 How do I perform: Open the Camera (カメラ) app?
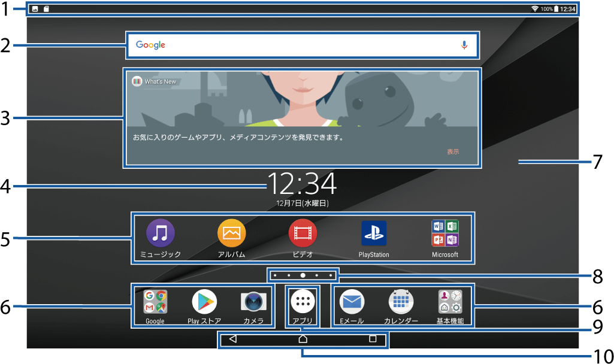(253, 302)
